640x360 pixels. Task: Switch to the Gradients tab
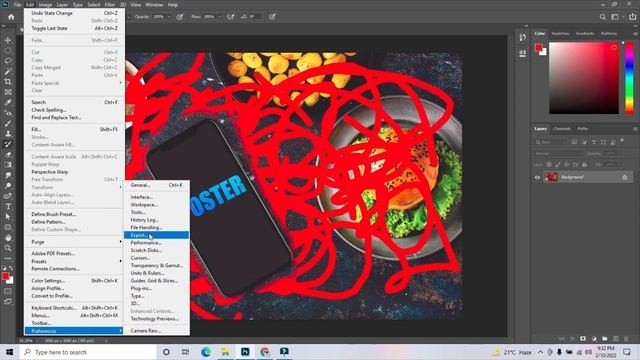pyautogui.click(x=584, y=33)
